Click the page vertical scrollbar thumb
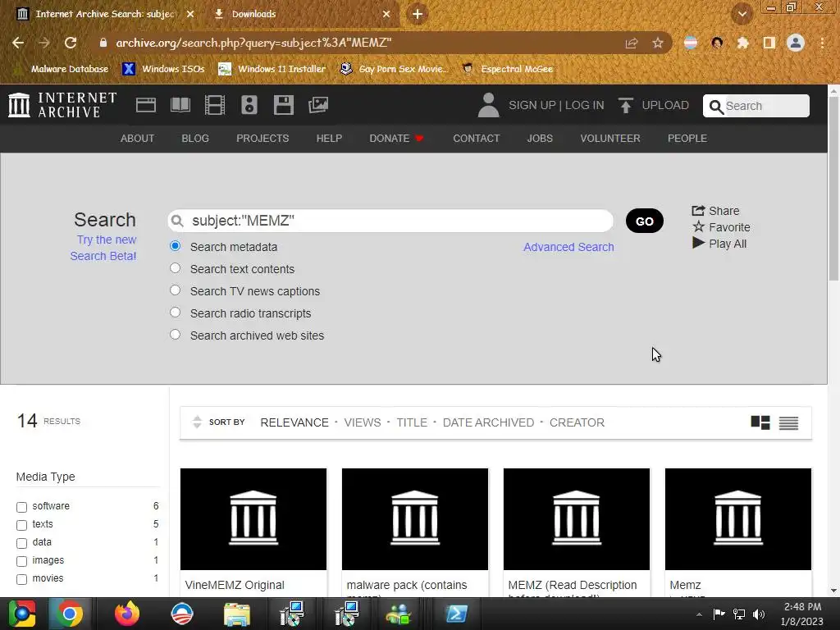 click(x=833, y=188)
